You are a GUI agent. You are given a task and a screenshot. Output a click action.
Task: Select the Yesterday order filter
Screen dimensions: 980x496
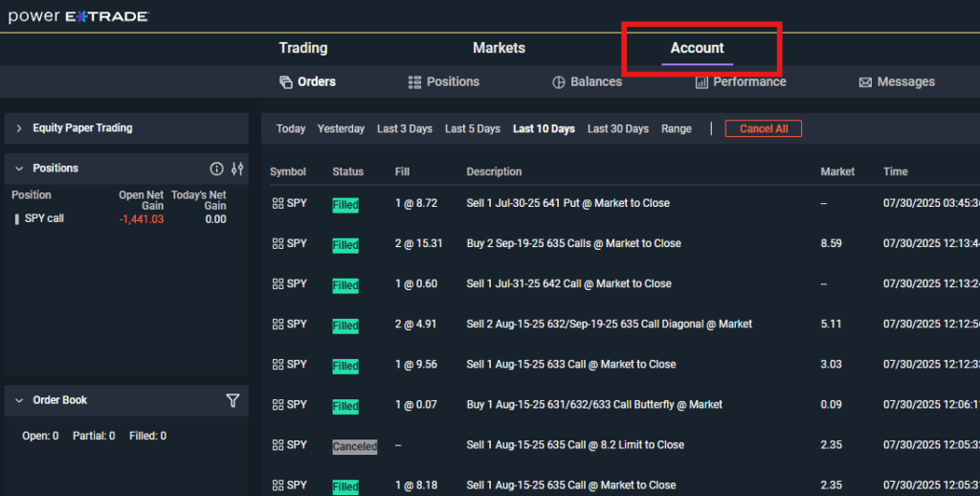[x=341, y=129]
